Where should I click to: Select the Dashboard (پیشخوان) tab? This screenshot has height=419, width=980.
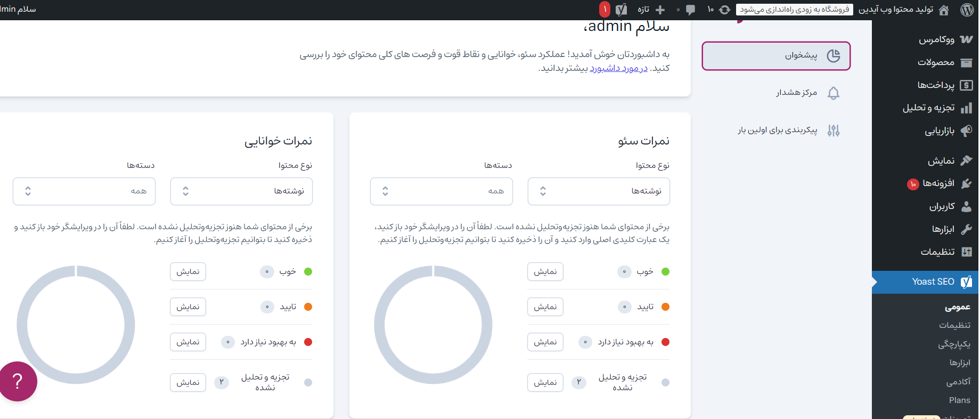click(776, 56)
